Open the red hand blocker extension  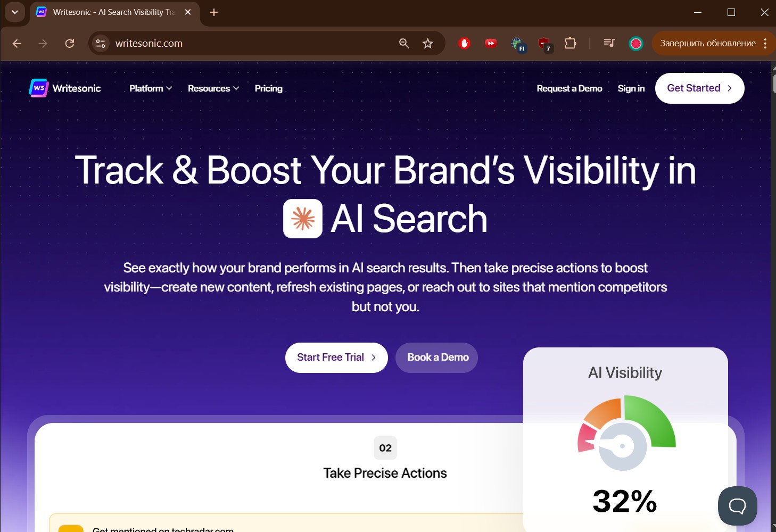coord(464,44)
